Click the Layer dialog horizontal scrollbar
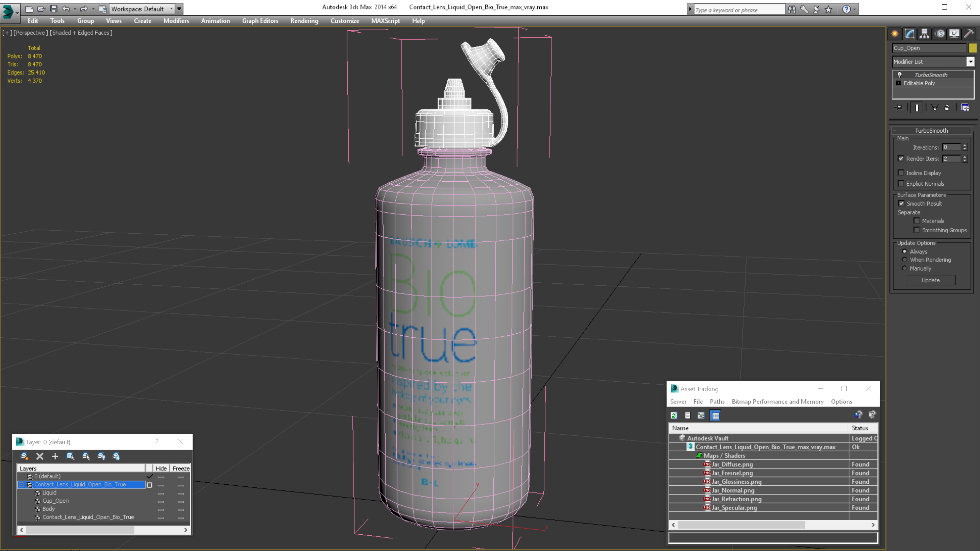Screen dimensions: 980x551 (x=103, y=530)
